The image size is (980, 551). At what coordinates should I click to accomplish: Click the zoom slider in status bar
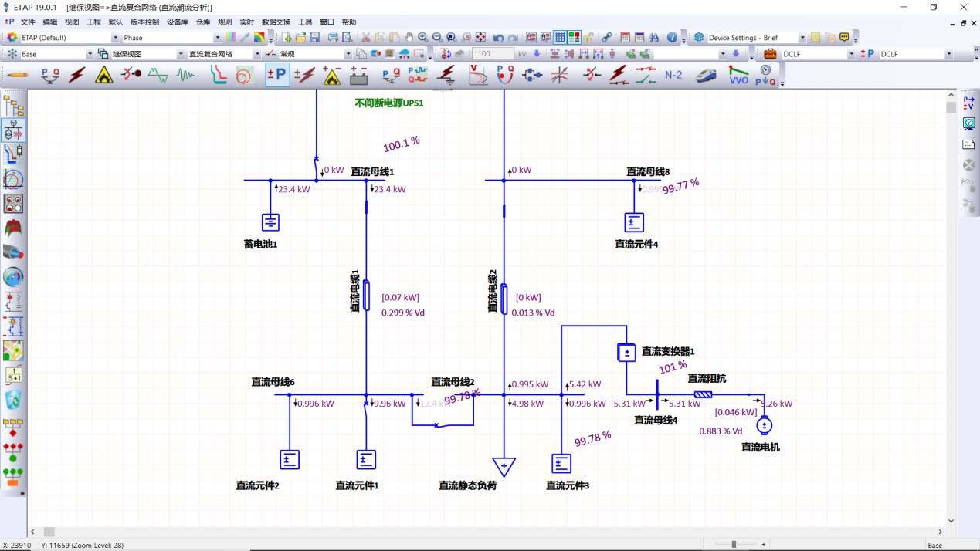pos(734,544)
